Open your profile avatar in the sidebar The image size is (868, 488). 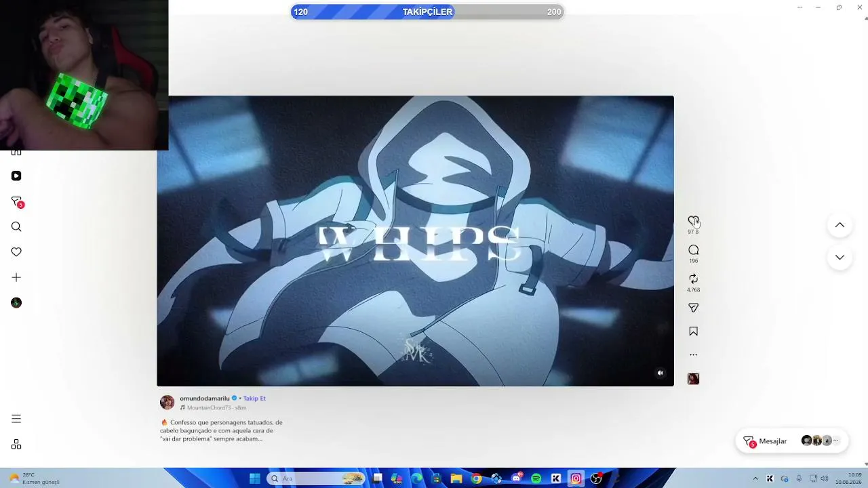tap(16, 303)
